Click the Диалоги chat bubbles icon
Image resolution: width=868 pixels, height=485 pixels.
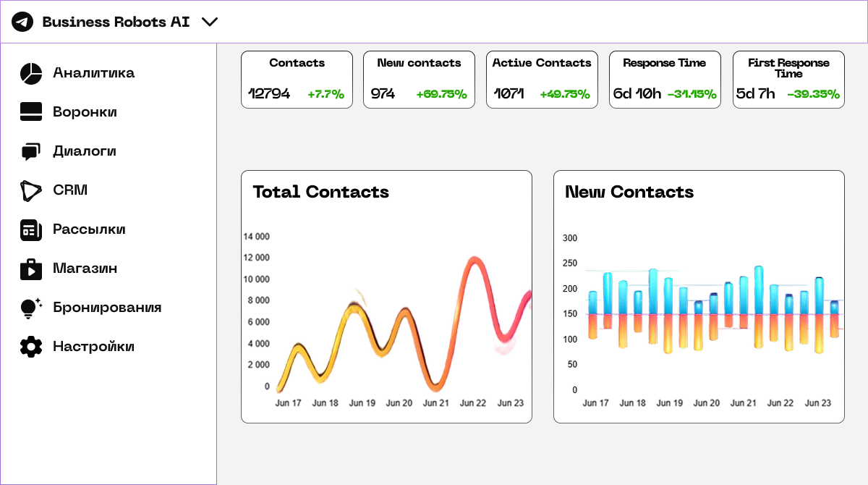(x=30, y=151)
